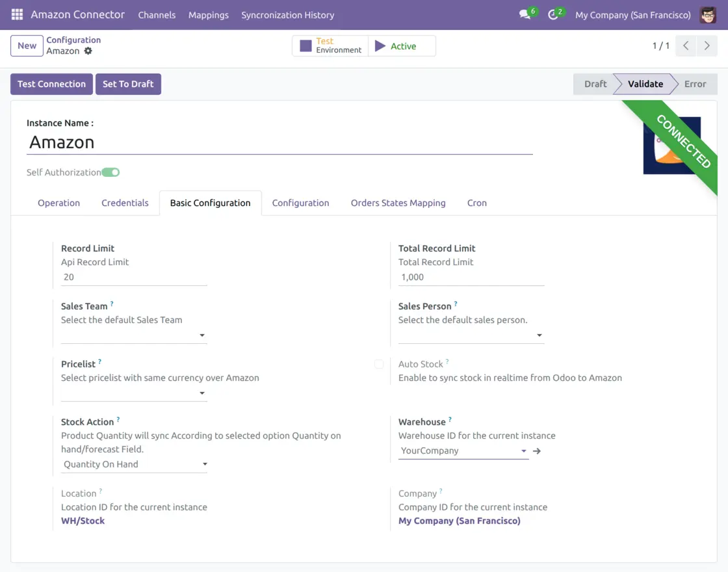Image resolution: width=728 pixels, height=572 pixels.
Task: Go to previous record with left chevron
Action: pyautogui.click(x=686, y=45)
